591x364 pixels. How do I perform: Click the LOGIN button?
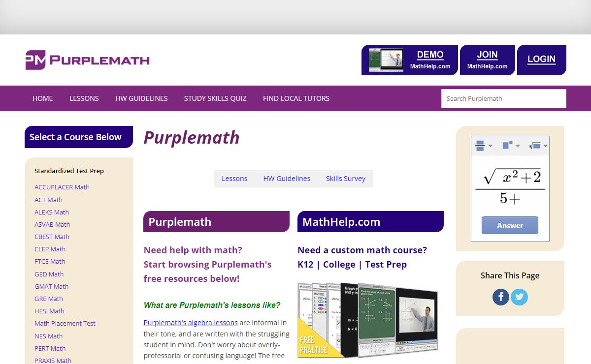(542, 60)
